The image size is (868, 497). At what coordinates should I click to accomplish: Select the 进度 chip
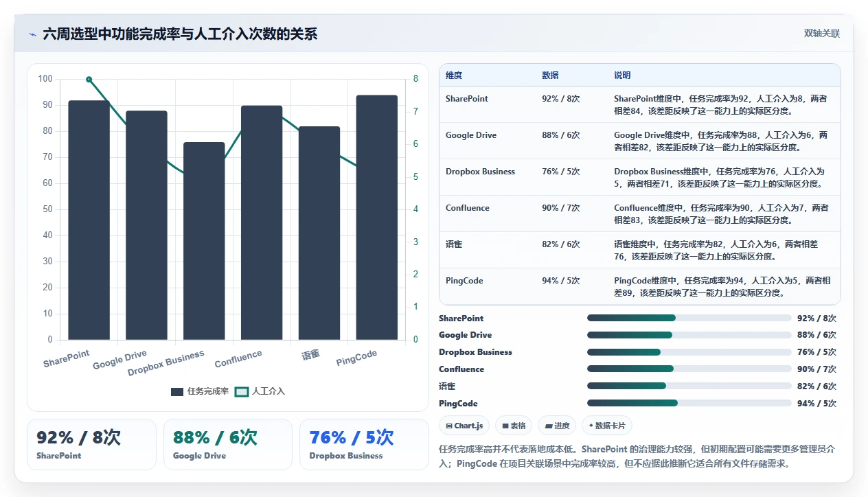557,426
